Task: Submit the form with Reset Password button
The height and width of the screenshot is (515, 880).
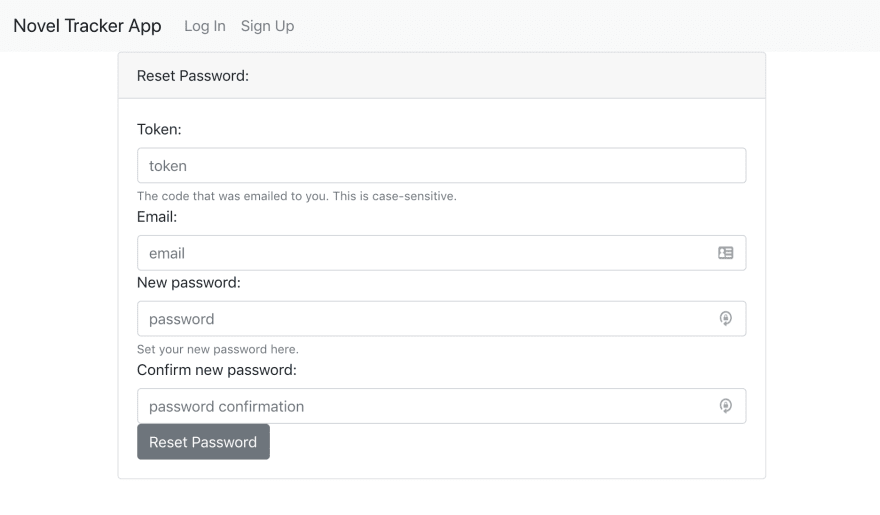Action: coord(203,442)
